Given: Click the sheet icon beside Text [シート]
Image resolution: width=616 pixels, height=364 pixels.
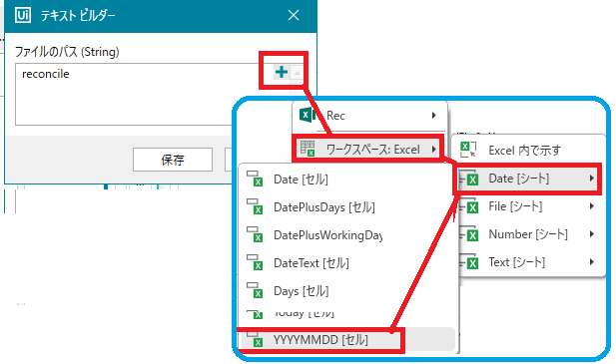Looking at the screenshot, I should (470, 261).
